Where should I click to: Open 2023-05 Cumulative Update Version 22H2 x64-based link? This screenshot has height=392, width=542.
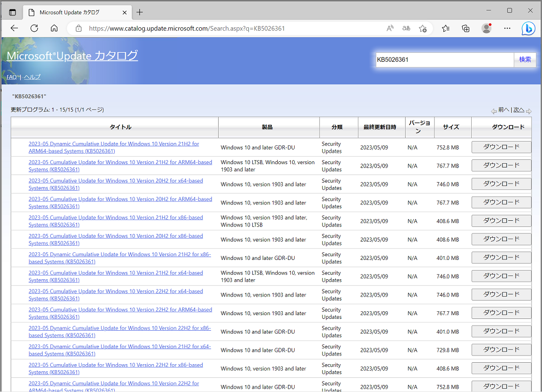(116, 295)
